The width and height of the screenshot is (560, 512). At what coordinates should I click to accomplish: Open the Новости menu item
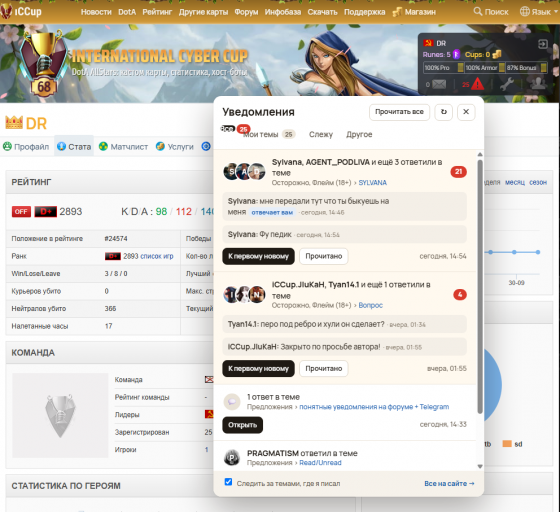(x=96, y=12)
